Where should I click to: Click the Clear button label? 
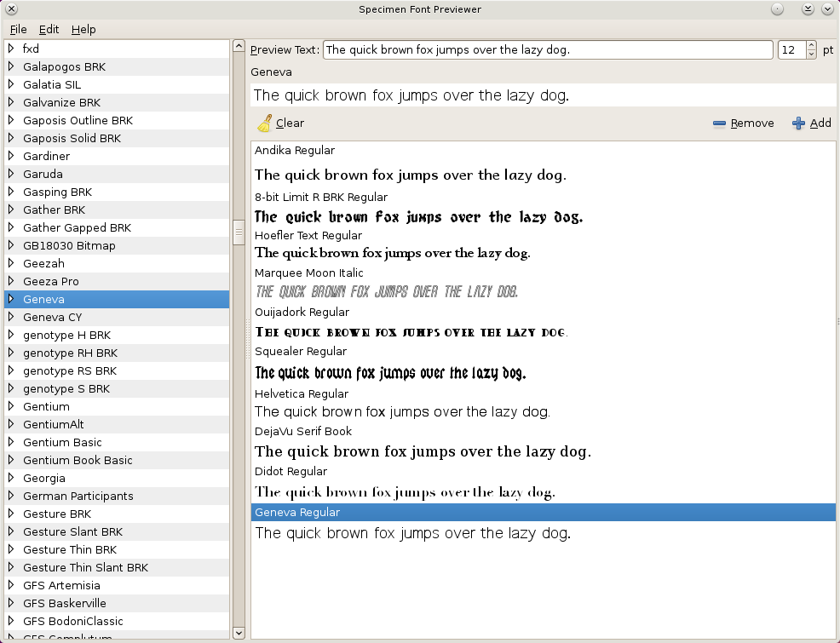click(x=290, y=123)
